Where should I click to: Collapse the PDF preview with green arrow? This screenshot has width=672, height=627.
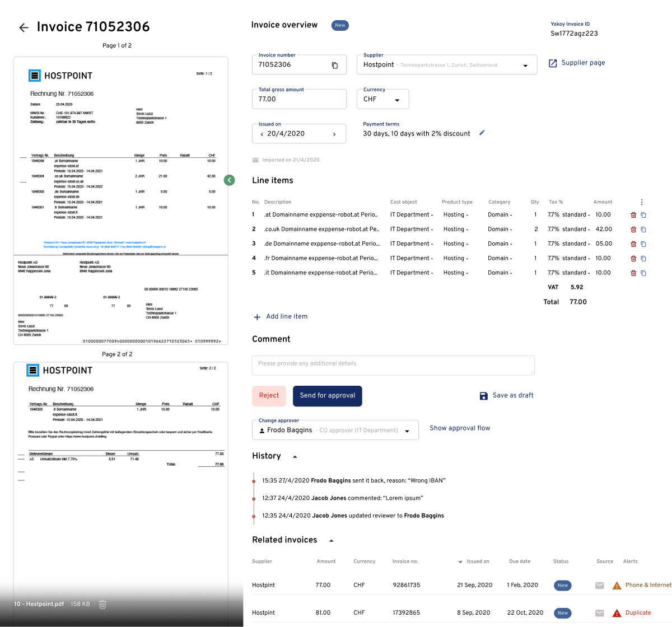[x=229, y=180]
